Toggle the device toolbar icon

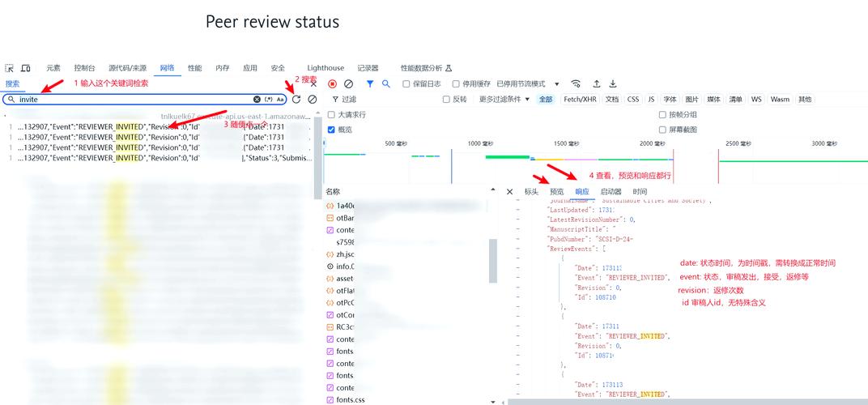25,68
